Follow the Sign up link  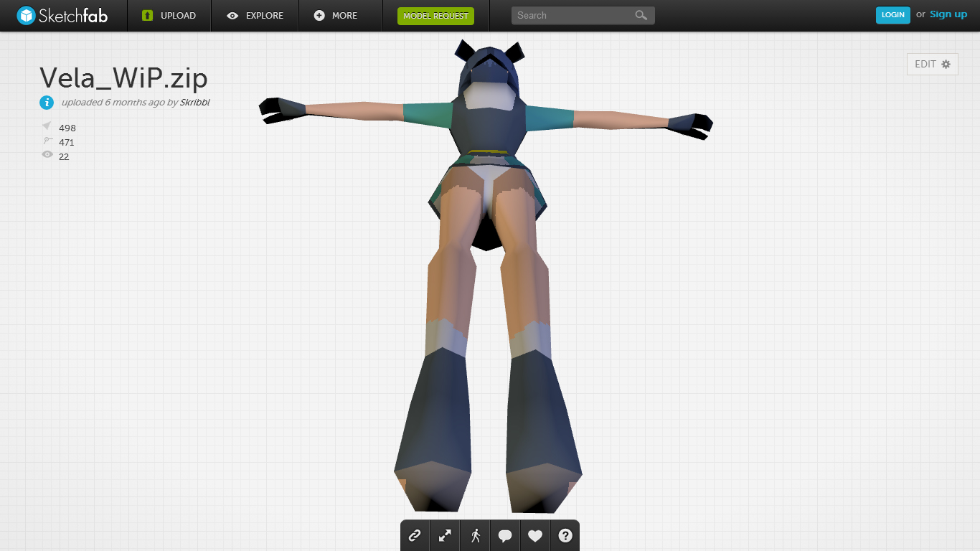(x=948, y=14)
